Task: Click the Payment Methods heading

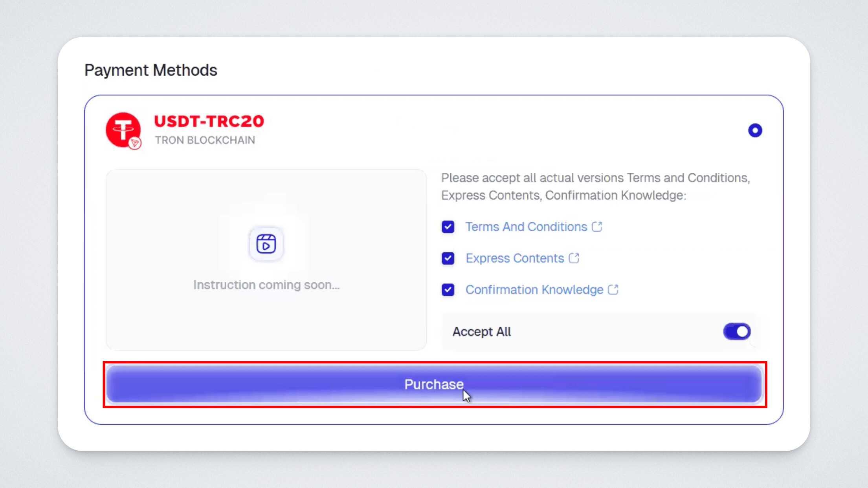Action: 150,70
